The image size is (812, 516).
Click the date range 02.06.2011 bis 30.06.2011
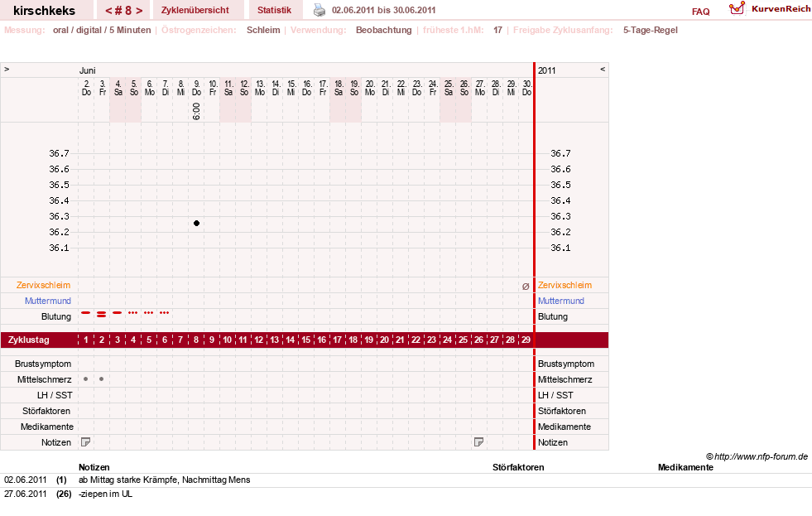click(384, 10)
